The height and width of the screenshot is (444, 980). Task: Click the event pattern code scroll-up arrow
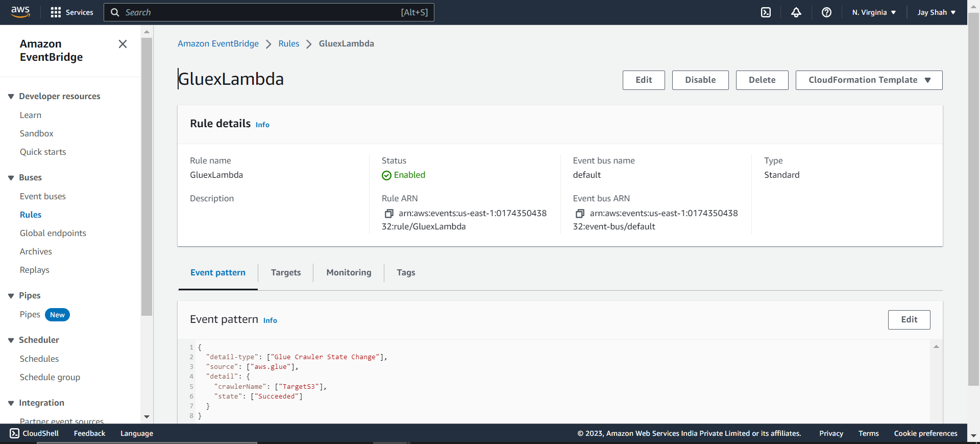coord(936,347)
